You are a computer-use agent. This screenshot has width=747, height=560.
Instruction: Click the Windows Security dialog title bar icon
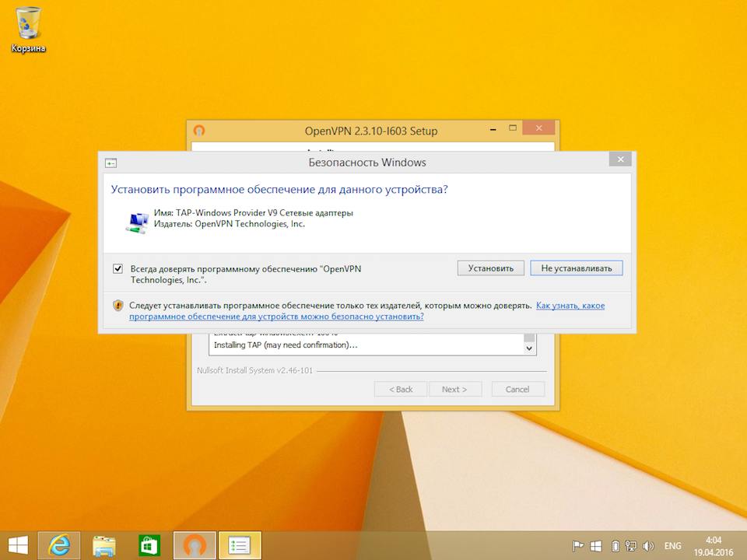click(x=110, y=163)
